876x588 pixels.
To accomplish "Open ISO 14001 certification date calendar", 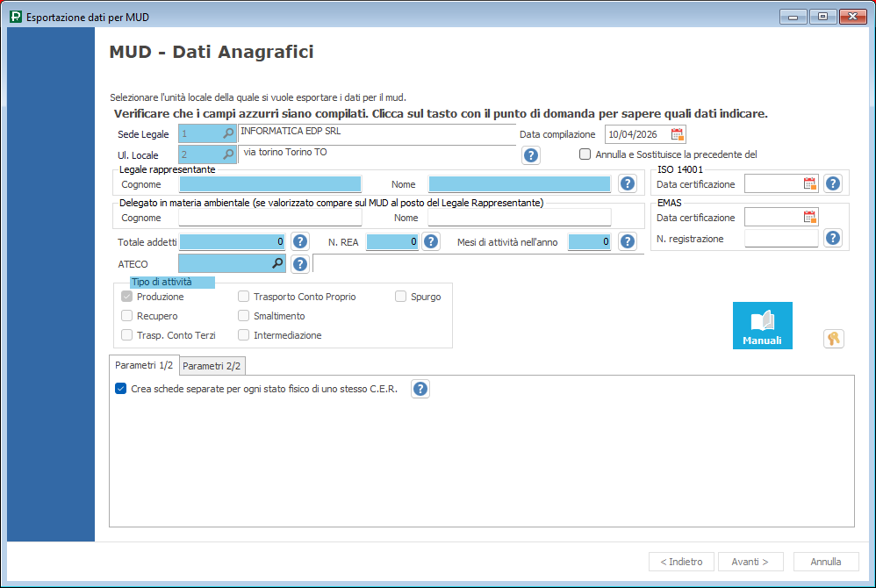I will 809,183.
